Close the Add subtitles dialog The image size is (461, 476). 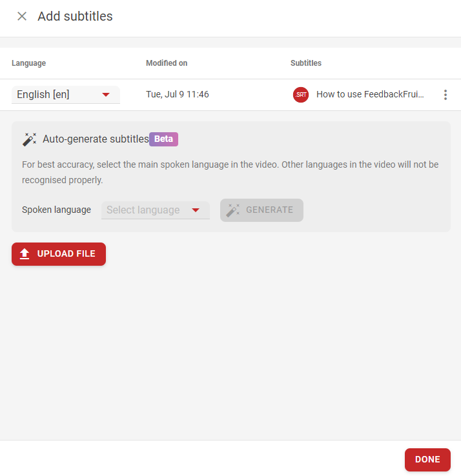22,16
